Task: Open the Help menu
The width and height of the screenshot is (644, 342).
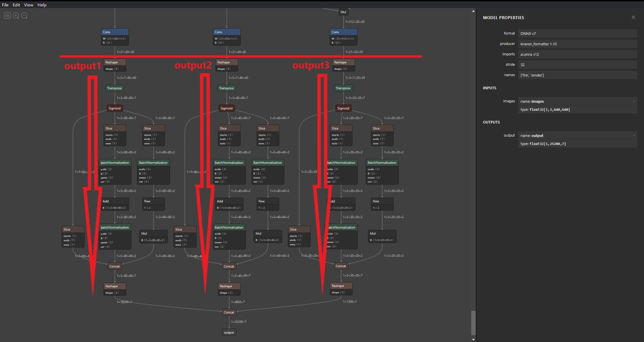Action: tap(42, 5)
